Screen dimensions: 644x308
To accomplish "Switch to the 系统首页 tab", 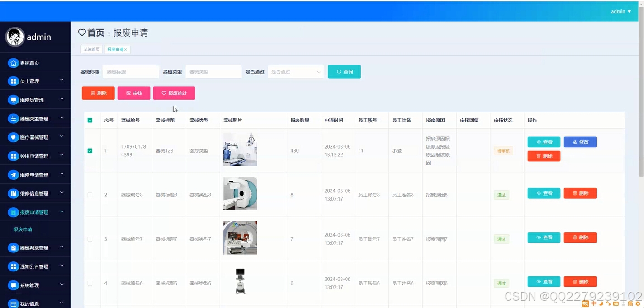I will 91,49.
